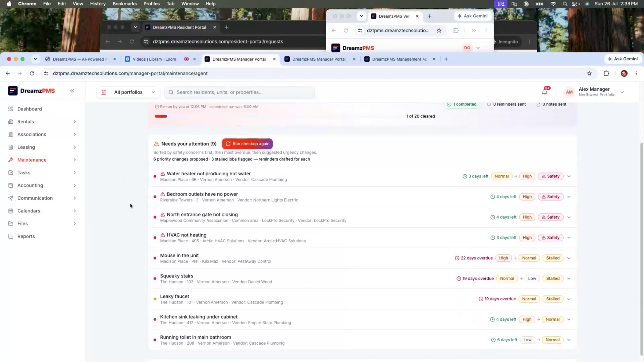Expand Bedroom outlets have no power row
The width and height of the screenshot is (644, 362).
[569, 197]
